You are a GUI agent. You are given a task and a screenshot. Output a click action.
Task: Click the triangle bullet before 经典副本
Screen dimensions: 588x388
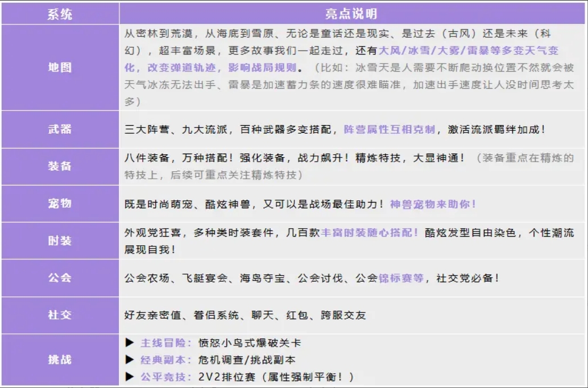tap(130, 360)
